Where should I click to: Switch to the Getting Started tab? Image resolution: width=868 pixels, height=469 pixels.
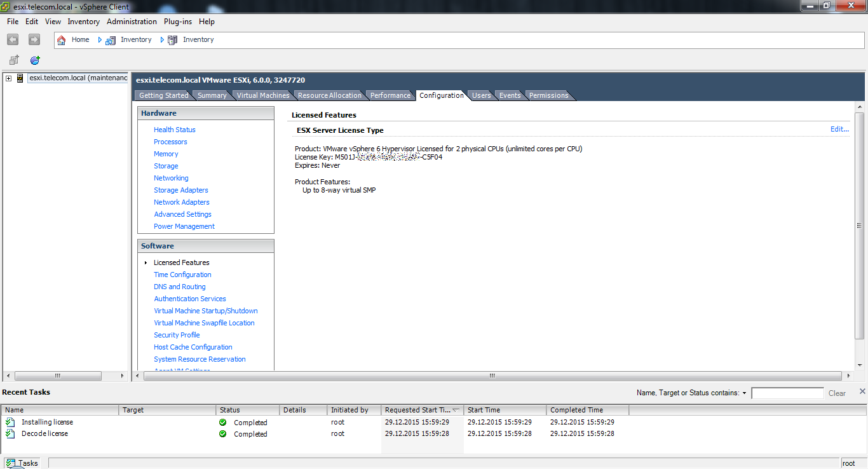pos(164,95)
